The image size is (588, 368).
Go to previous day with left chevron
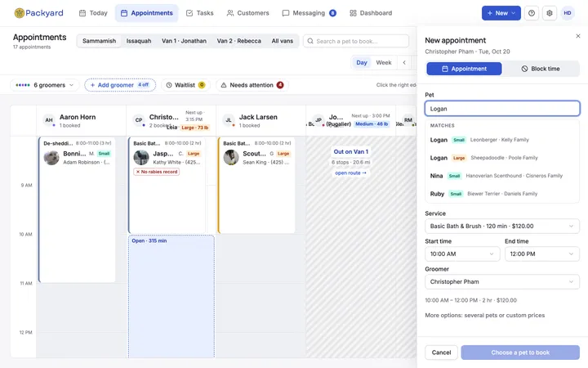pyautogui.click(x=404, y=63)
